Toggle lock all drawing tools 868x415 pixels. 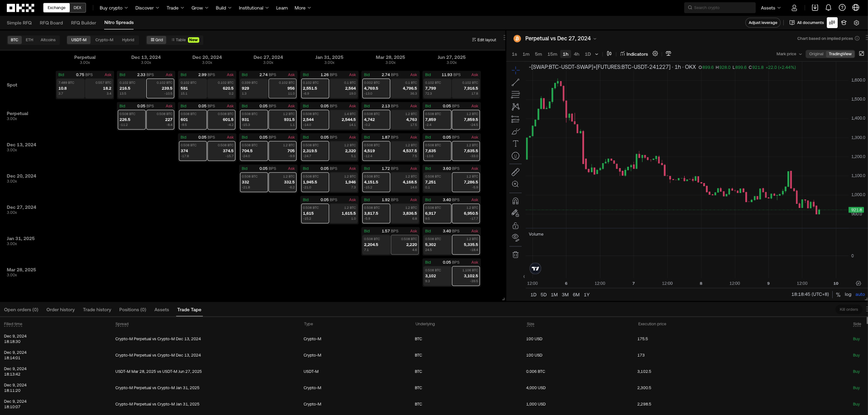(515, 226)
